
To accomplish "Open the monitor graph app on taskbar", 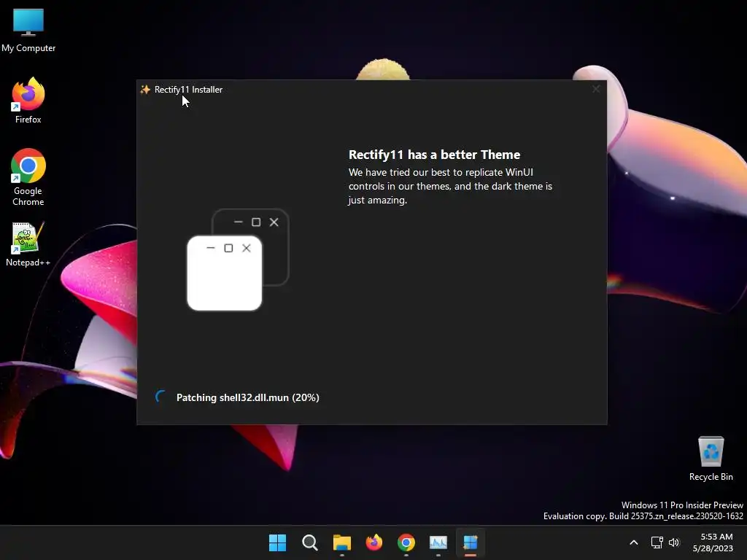I will (438, 542).
